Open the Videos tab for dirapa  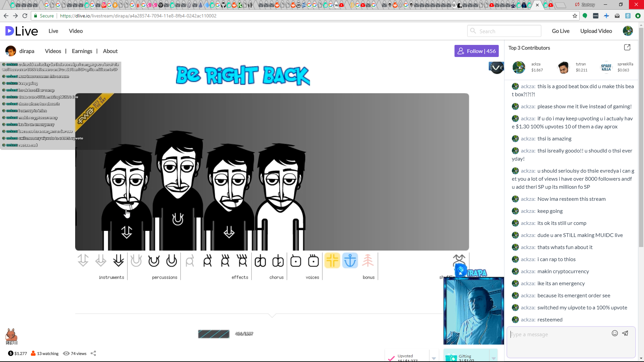(53, 51)
